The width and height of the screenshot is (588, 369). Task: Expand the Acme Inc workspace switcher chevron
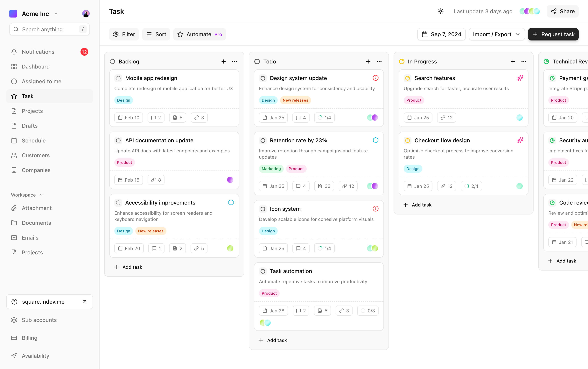coord(56,14)
